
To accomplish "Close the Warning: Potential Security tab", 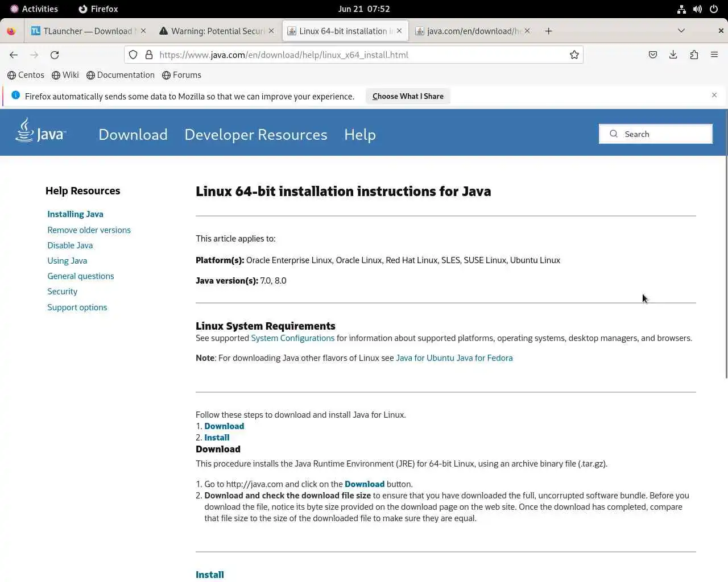I will [x=271, y=31].
